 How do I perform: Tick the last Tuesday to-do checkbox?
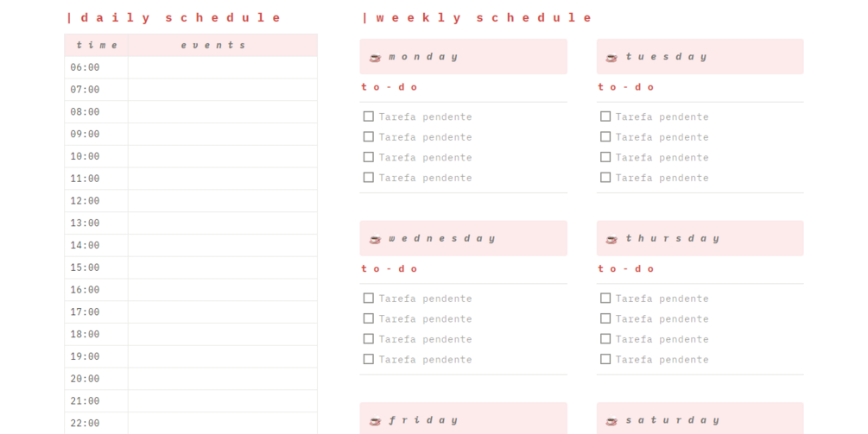click(605, 178)
